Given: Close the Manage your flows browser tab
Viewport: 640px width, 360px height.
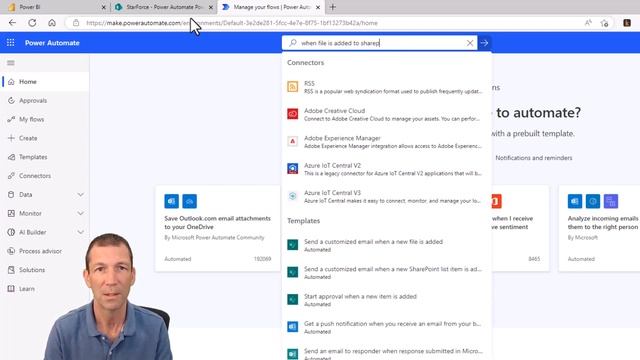Looking at the screenshot, I should 318,7.
